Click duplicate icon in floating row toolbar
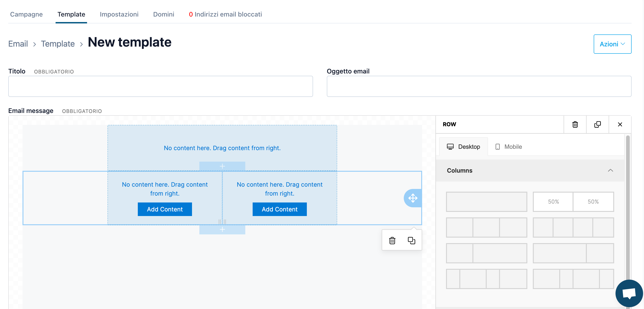Image resolution: width=644 pixels, height=309 pixels. 411,241
